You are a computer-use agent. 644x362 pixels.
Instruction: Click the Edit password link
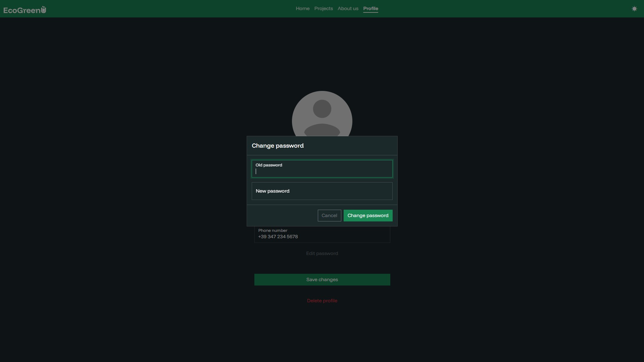[x=321, y=253]
